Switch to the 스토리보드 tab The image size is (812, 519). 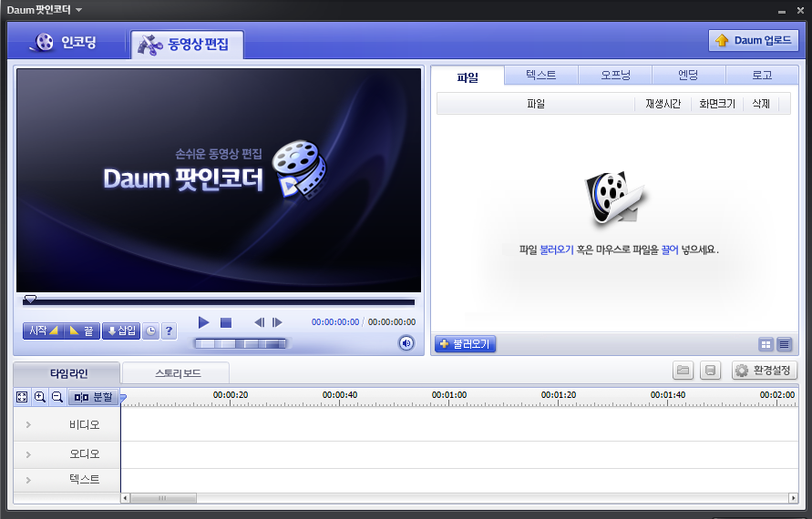tap(177, 373)
